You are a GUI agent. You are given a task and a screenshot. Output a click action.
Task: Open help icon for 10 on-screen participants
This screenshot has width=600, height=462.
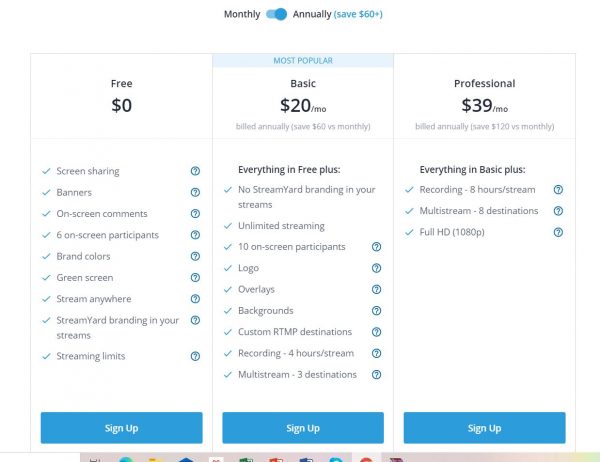(x=377, y=247)
